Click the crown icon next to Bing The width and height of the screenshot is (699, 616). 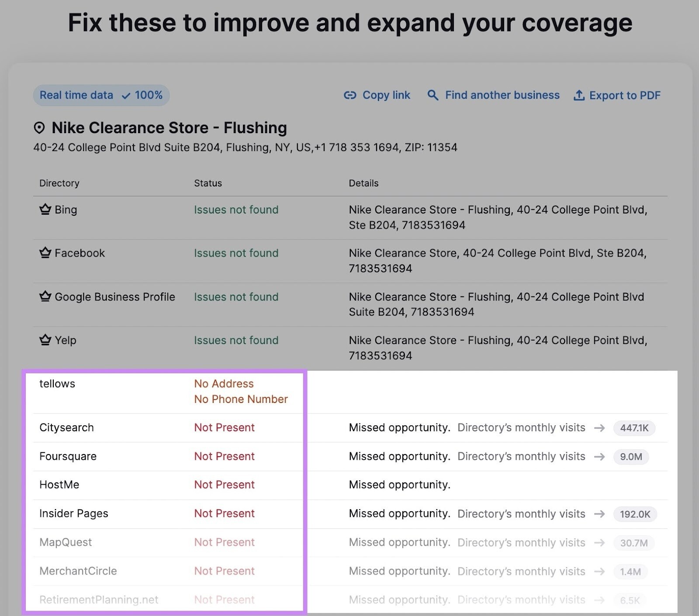45,210
